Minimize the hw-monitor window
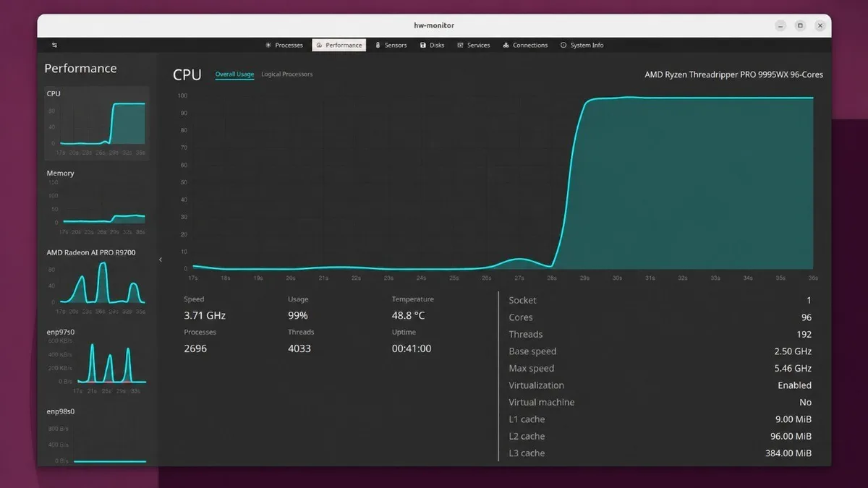 780,25
